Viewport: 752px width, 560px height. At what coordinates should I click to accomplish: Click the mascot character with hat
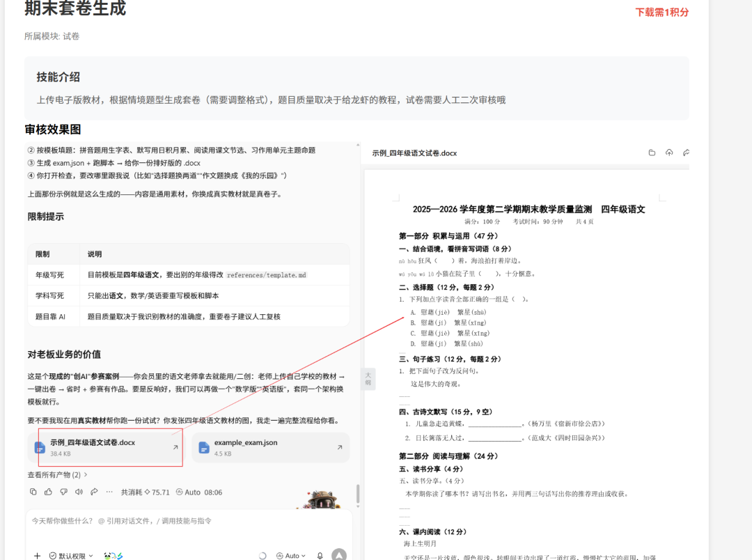pos(323,499)
